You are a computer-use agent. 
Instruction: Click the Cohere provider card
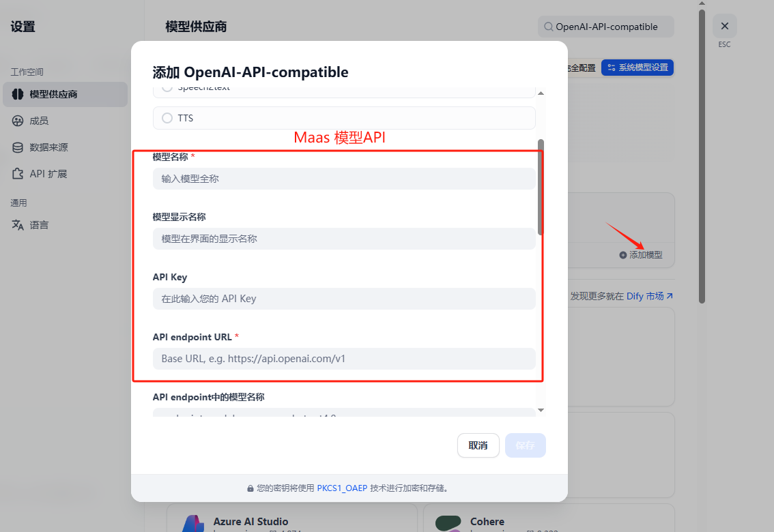pos(549,518)
